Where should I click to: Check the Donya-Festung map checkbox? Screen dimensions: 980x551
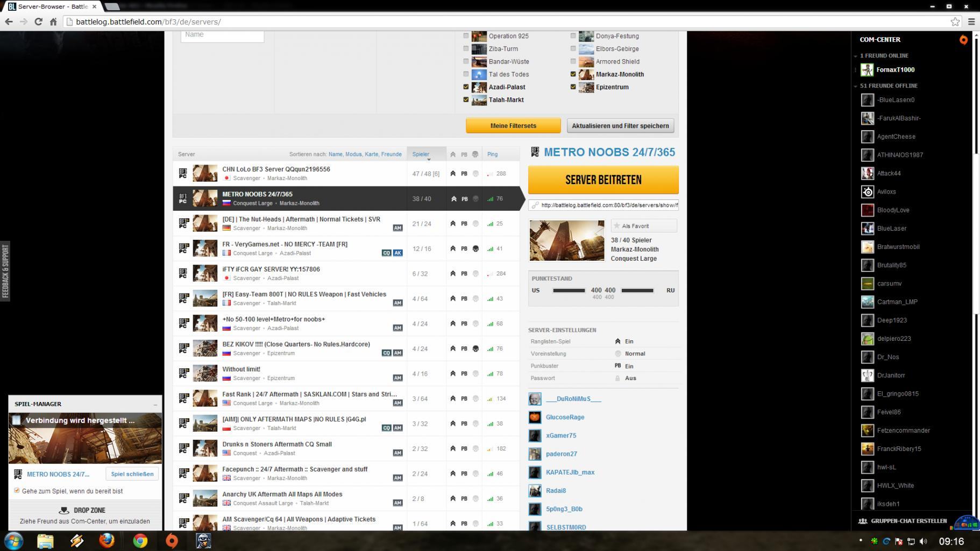573,36
